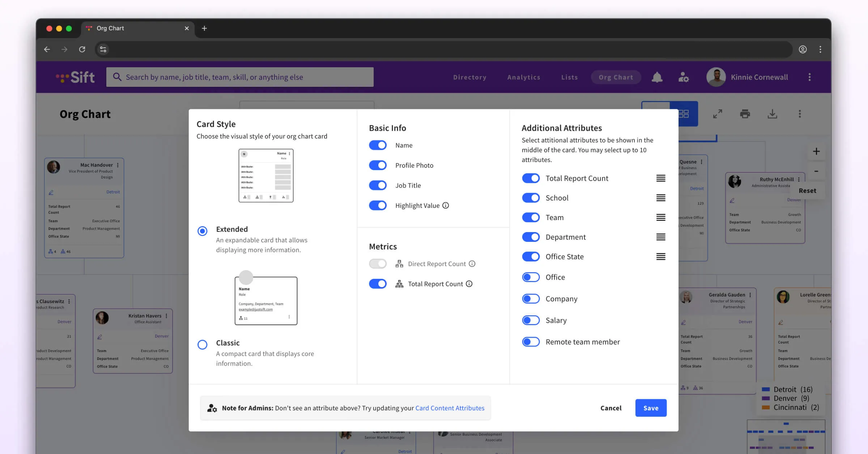Click the zoom in plus button
The height and width of the screenshot is (454, 868).
click(x=816, y=151)
